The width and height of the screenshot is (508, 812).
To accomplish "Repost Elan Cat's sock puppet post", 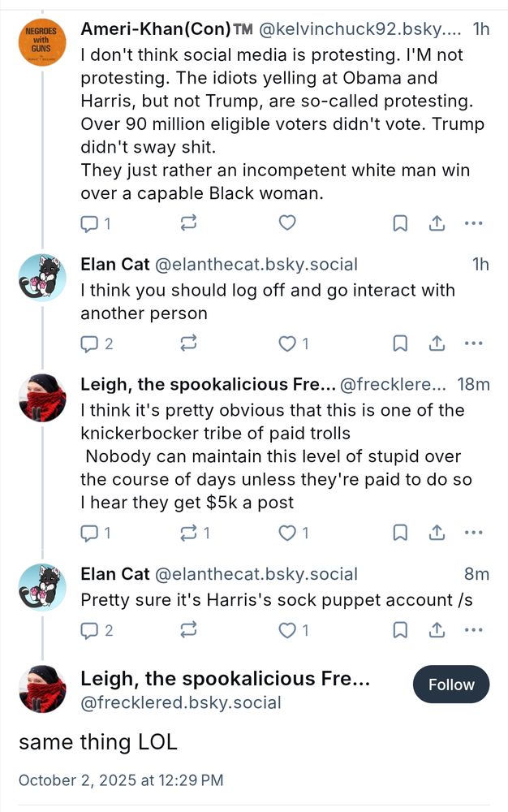I will coord(188,629).
